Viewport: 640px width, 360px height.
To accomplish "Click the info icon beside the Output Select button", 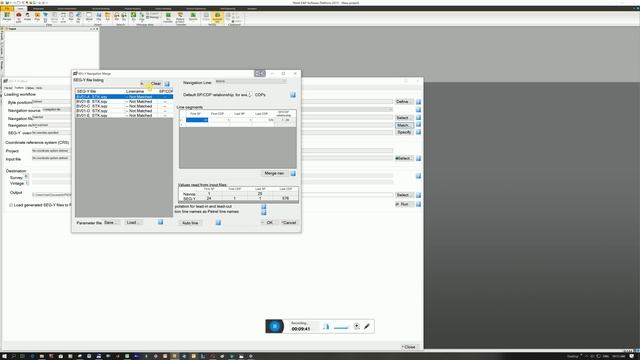I will coord(418,195).
